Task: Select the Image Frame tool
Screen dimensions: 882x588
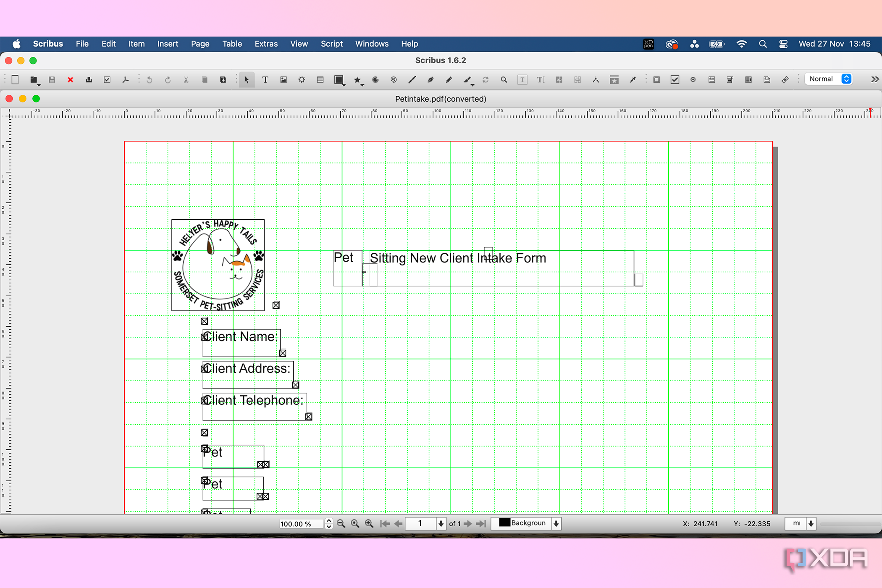Action: 283,80
